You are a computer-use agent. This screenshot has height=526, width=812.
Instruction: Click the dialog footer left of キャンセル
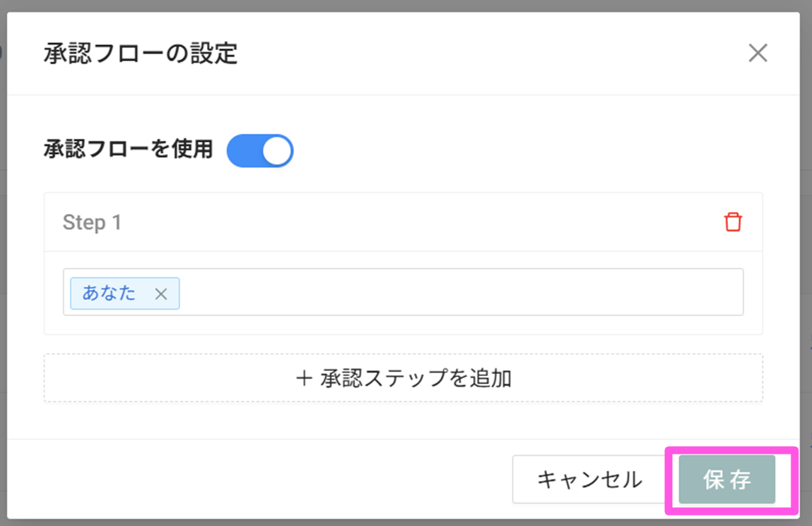tap(260, 479)
